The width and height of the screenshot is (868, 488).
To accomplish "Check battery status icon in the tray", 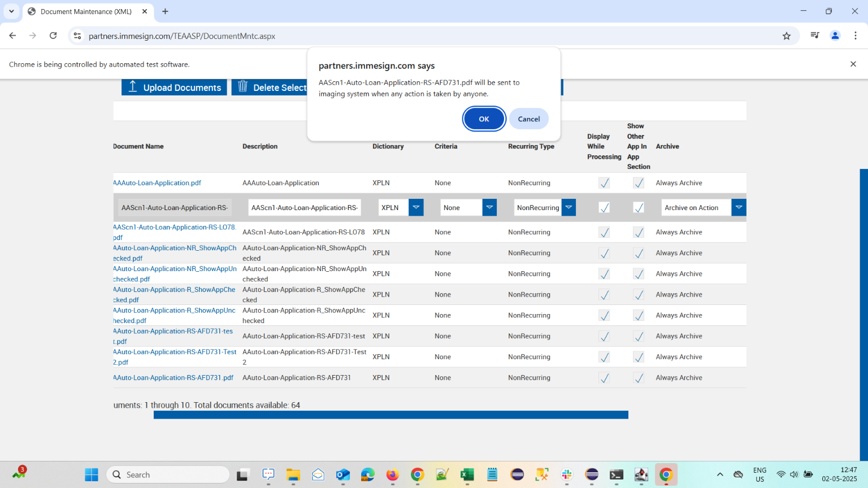I will point(809,474).
